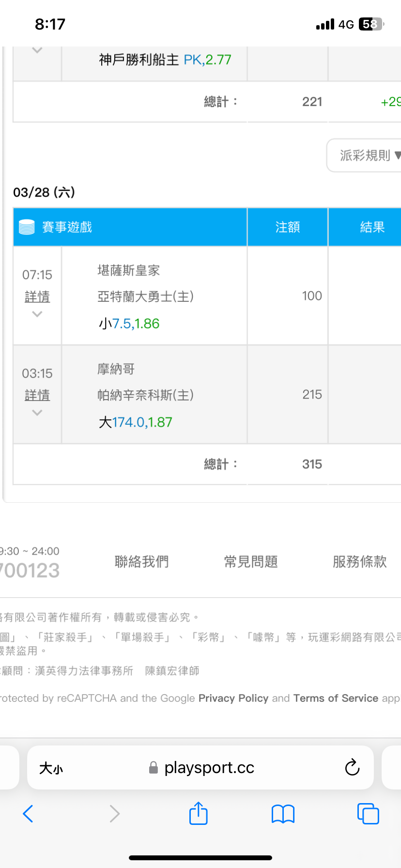Tap the lock icon beside playsport.cc
Viewport: 401px width, 868px height.
point(154,768)
